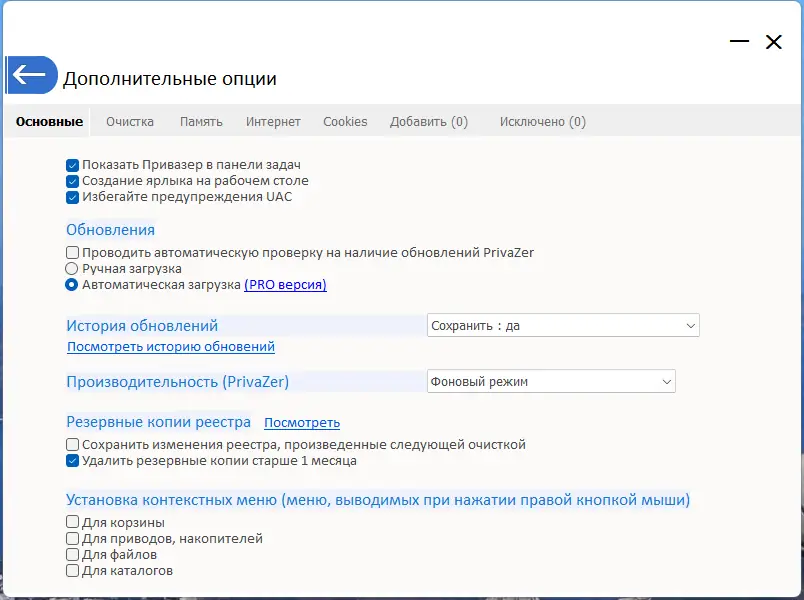Viewport: 804px width, 600px height.
Task: Toggle 'Показать Привазер в панели задач' checkbox
Action: pos(73,165)
